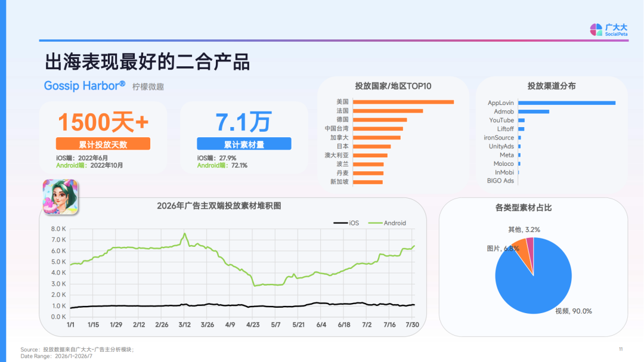This screenshot has width=644, height=362.
Task: Click the 图片, 6.8% label
Action: tap(503, 248)
